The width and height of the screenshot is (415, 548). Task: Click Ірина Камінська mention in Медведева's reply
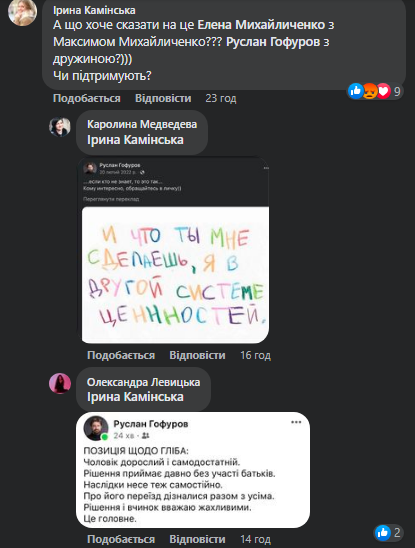tap(135, 140)
